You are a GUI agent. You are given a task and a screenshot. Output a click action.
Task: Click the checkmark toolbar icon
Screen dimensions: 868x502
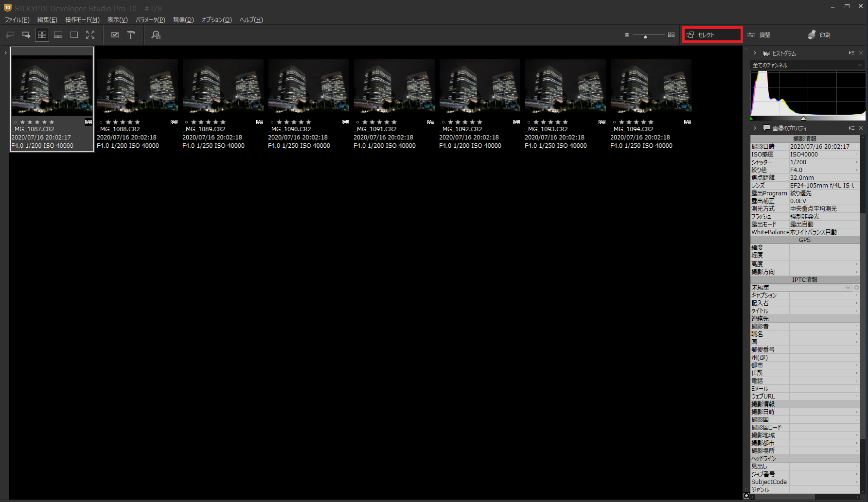tap(115, 35)
